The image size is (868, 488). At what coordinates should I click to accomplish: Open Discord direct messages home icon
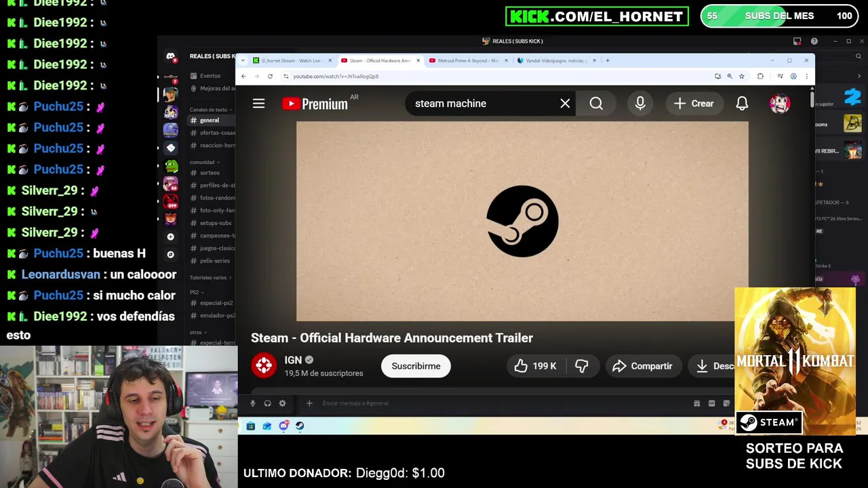point(170,56)
